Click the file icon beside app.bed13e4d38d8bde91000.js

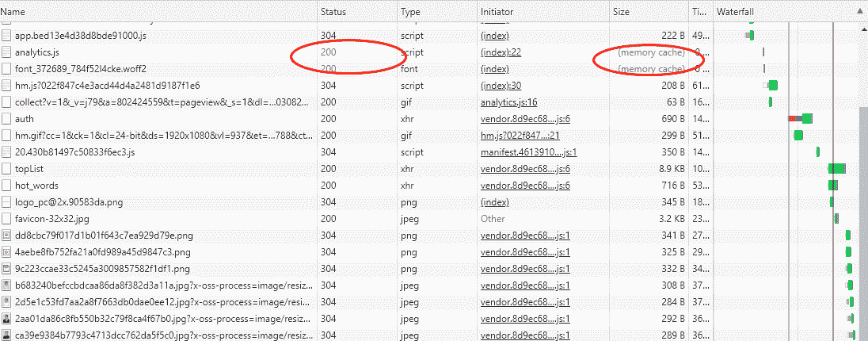click(6, 36)
